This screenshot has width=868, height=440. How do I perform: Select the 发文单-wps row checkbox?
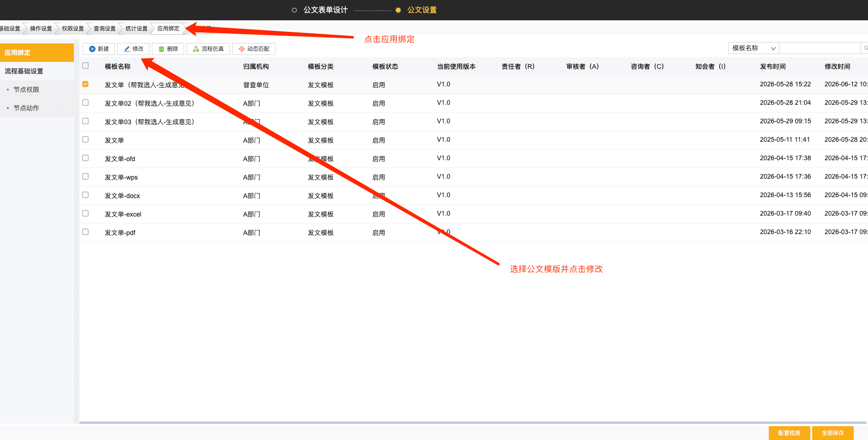coord(85,177)
